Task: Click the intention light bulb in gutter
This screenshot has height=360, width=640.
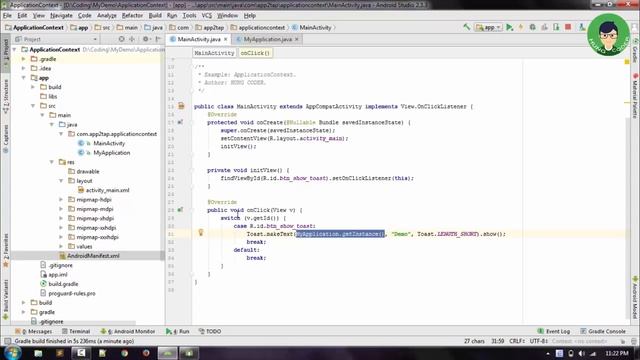Action: point(200,232)
